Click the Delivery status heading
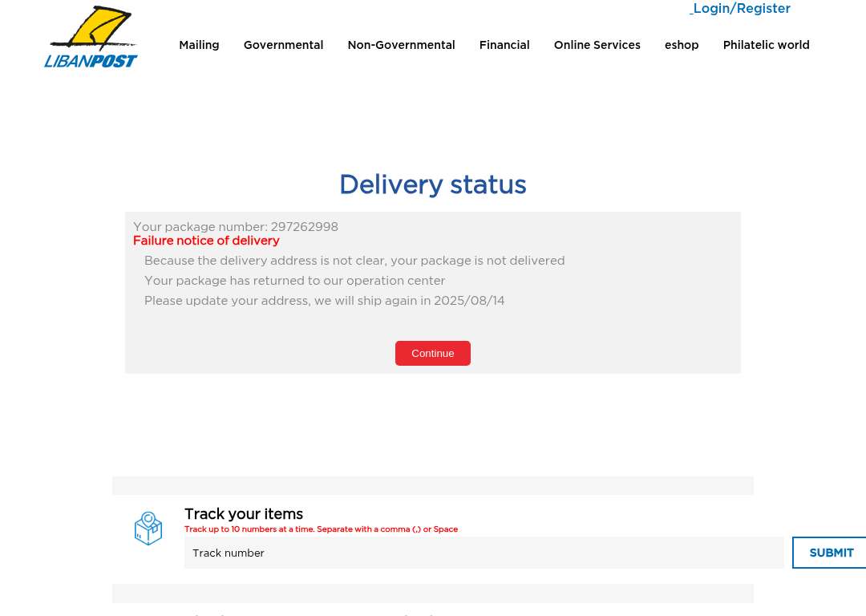Image resolution: width=866 pixels, height=616 pixels. pyautogui.click(x=433, y=184)
